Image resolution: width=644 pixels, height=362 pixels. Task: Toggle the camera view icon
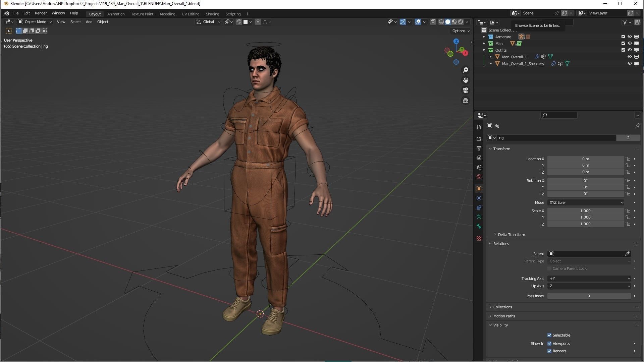pyautogui.click(x=466, y=90)
